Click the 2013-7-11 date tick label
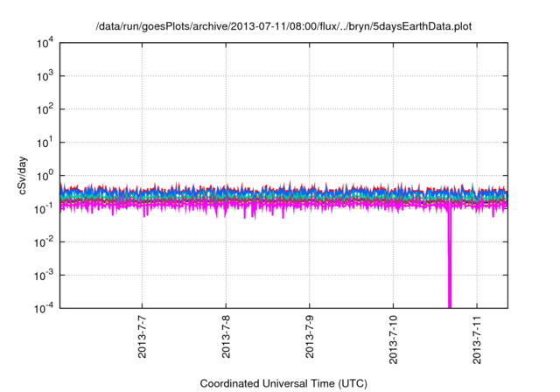The image size is (560, 392). (x=477, y=339)
